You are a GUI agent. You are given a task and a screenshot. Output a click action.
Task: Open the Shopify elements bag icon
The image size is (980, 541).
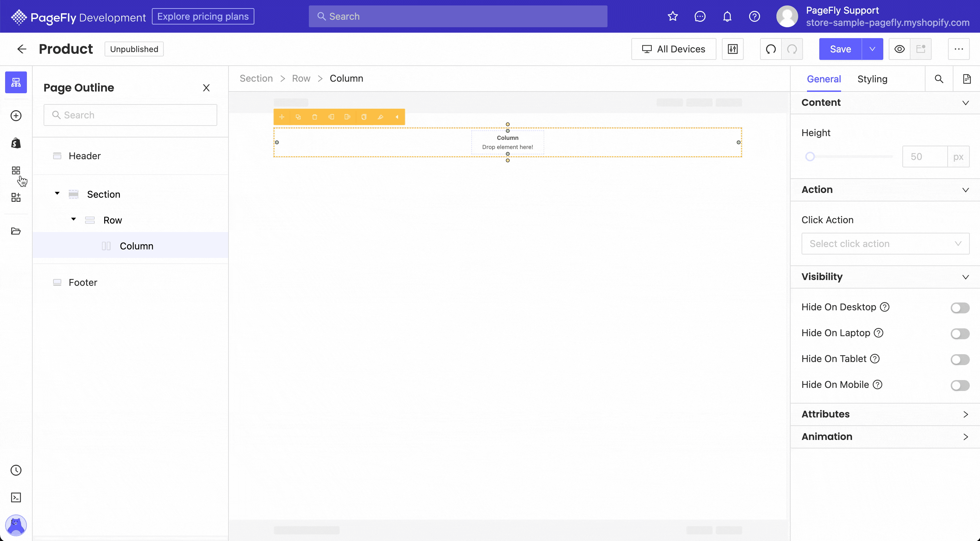coord(16,143)
